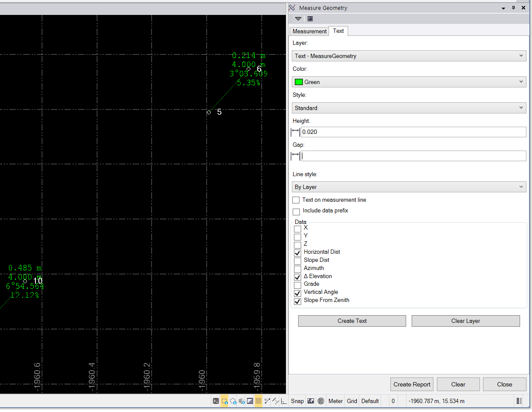Image resolution: width=532 pixels, height=412 pixels.
Task: Click point 10 node in drawing
Action: click(25, 281)
